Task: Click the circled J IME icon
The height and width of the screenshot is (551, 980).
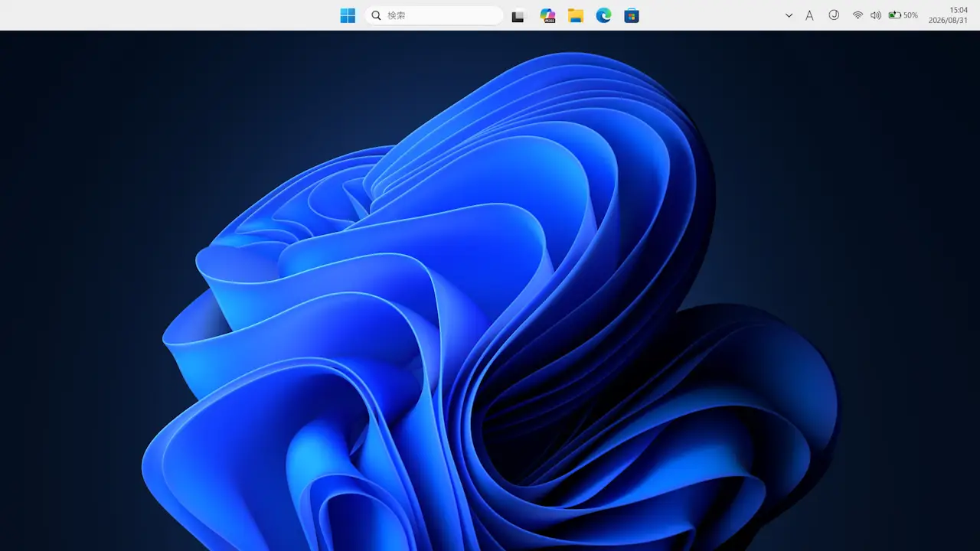Action: tap(834, 15)
